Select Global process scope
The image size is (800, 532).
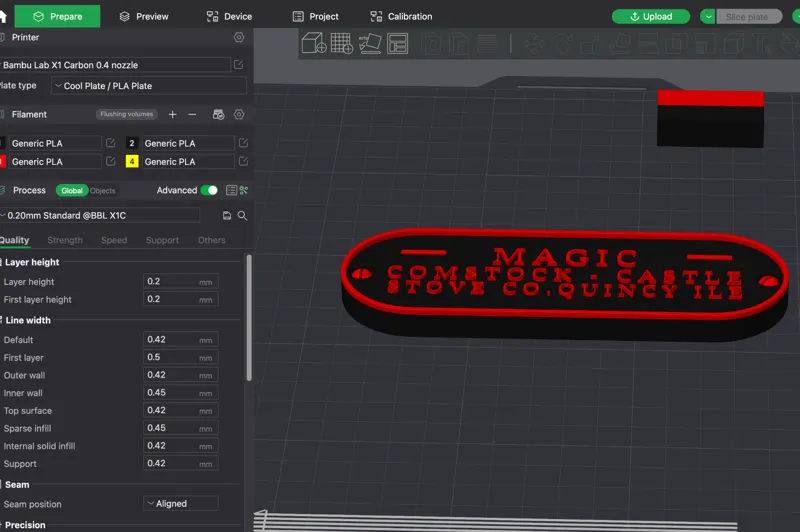pyautogui.click(x=72, y=191)
